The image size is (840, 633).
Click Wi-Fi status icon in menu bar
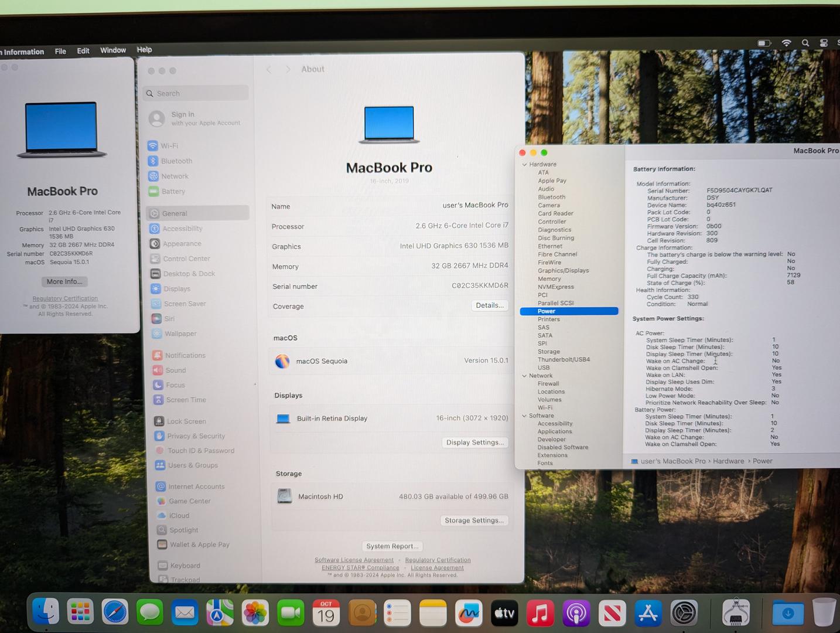tap(786, 43)
